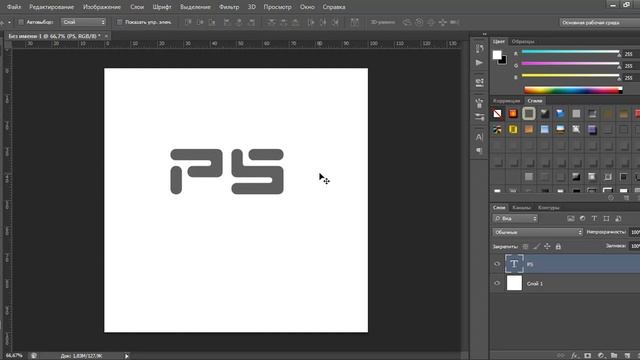Click the color spectrum ramp
The height and width of the screenshot is (360, 640).
pos(573,91)
